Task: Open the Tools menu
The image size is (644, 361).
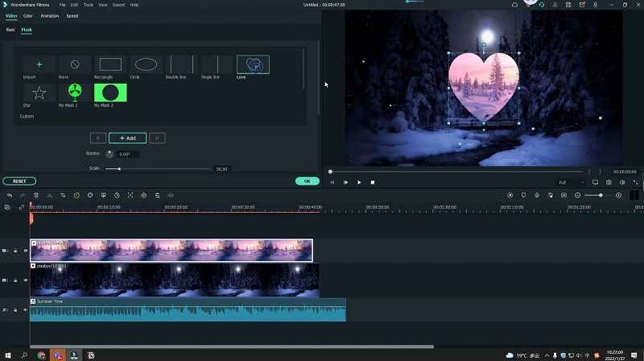Action: [88, 5]
